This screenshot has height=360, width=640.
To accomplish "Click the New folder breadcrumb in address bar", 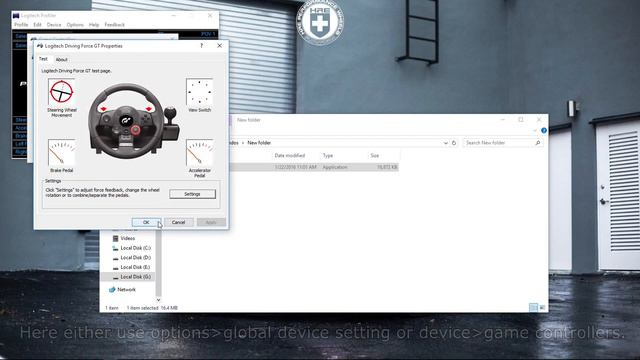I will (x=259, y=143).
